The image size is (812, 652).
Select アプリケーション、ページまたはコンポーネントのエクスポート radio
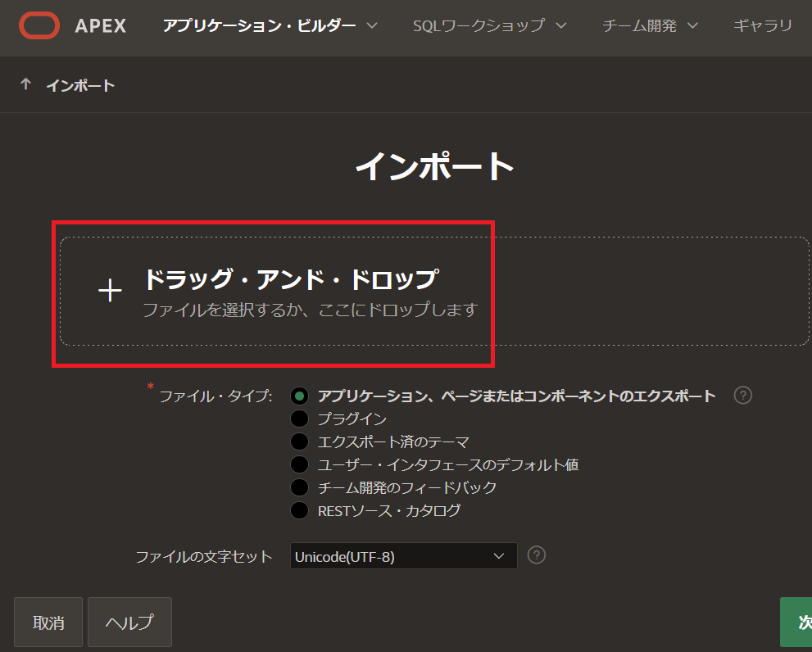pyautogui.click(x=299, y=396)
